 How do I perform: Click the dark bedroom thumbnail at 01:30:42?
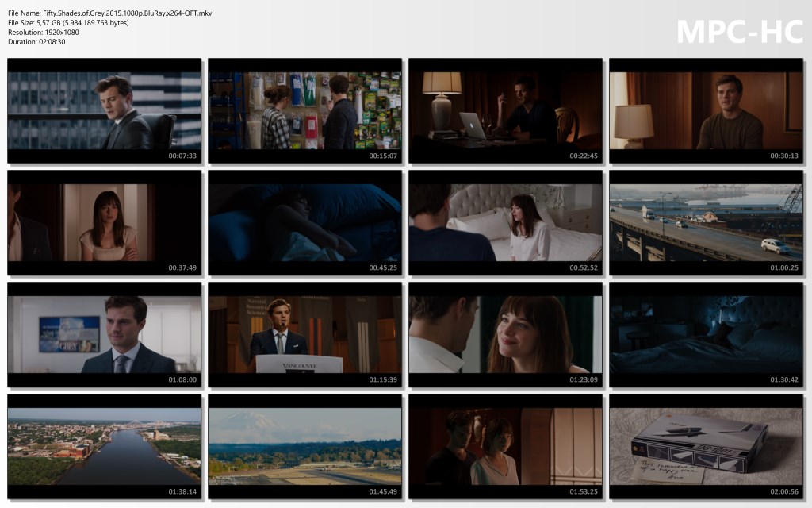coord(706,335)
